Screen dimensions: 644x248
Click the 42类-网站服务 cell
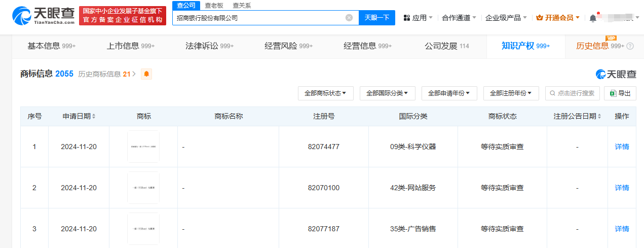point(413,188)
